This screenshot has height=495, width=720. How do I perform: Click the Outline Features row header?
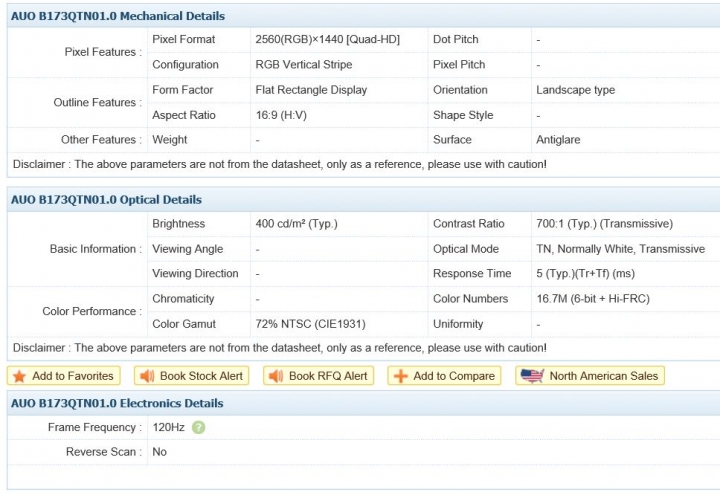coord(97,102)
